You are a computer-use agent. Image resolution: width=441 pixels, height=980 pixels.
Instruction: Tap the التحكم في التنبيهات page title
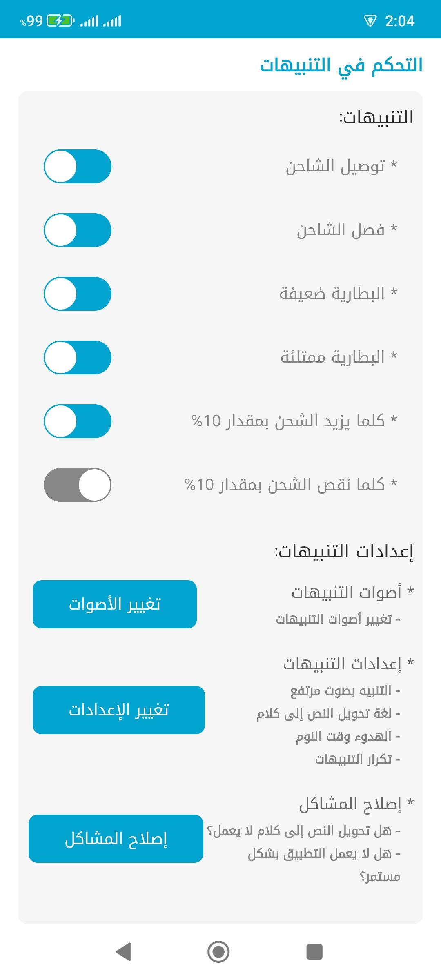click(341, 66)
